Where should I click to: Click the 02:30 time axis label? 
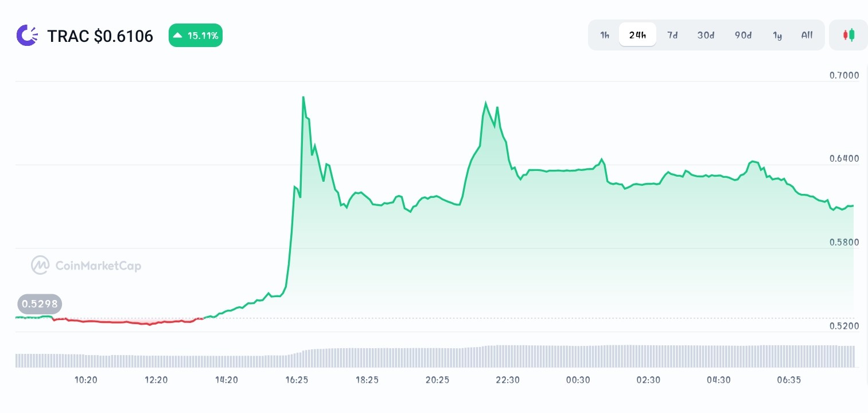click(648, 380)
